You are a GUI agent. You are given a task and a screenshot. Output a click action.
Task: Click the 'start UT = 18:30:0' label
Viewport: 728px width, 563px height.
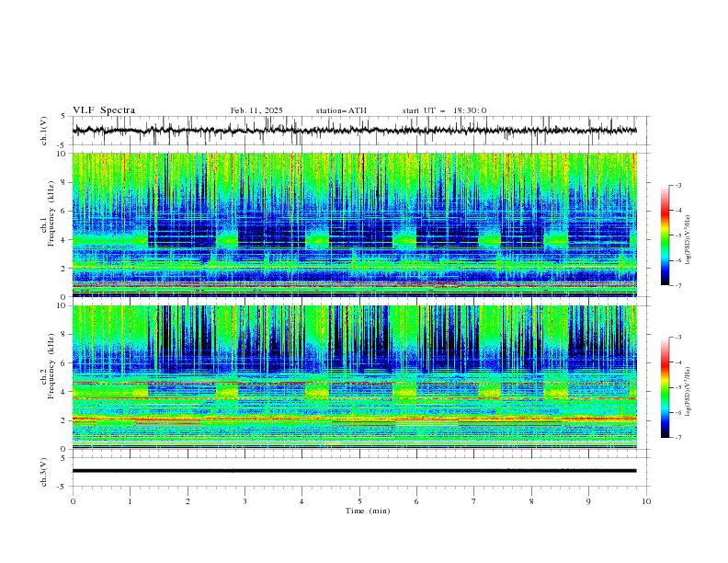click(x=444, y=110)
